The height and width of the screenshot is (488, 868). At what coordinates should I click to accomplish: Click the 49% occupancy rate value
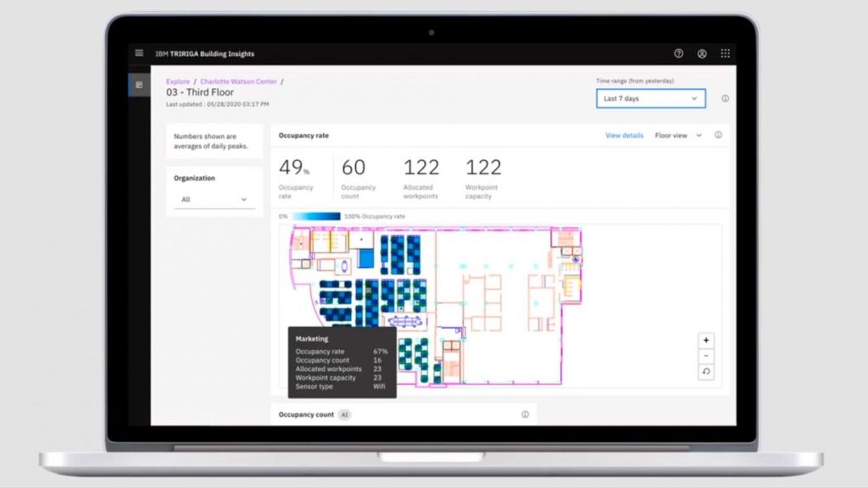[294, 167]
